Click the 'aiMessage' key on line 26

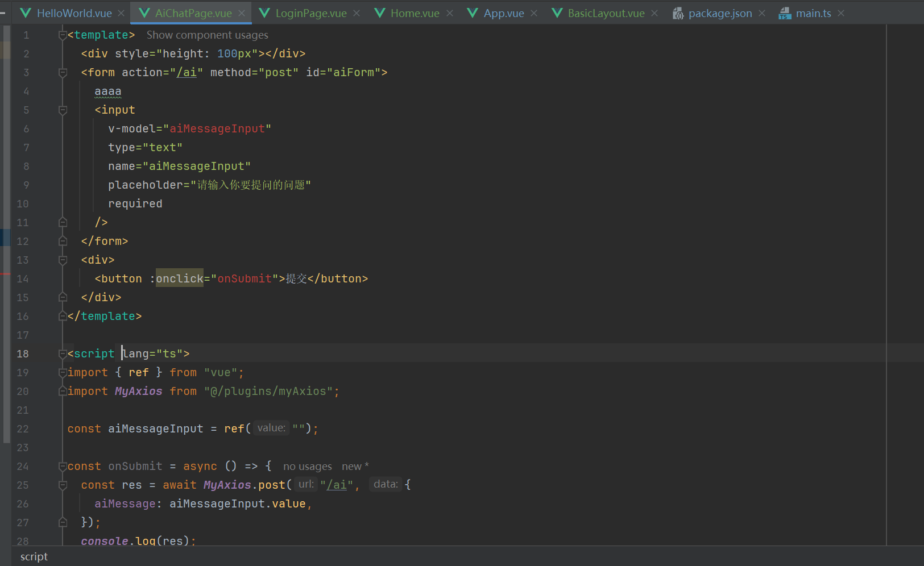tap(125, 503)
